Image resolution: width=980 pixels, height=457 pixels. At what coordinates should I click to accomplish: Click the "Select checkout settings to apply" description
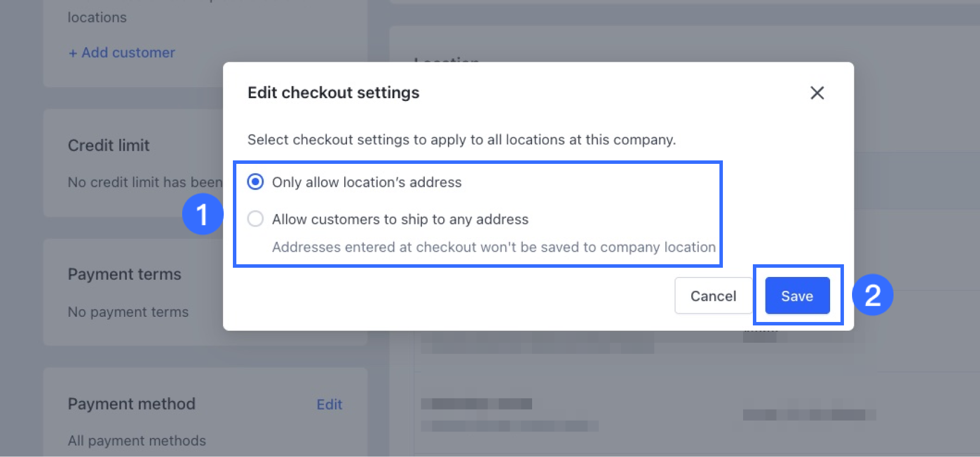461,140
